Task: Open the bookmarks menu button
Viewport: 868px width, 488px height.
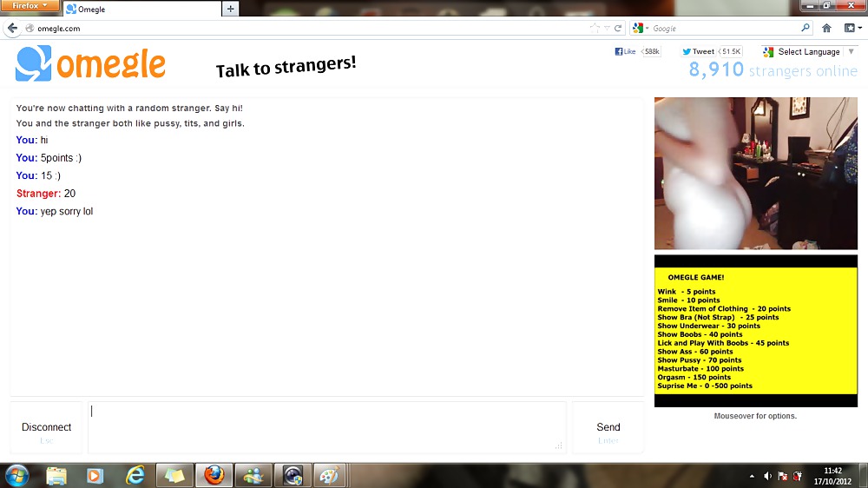Action: (x=850, y=28)
